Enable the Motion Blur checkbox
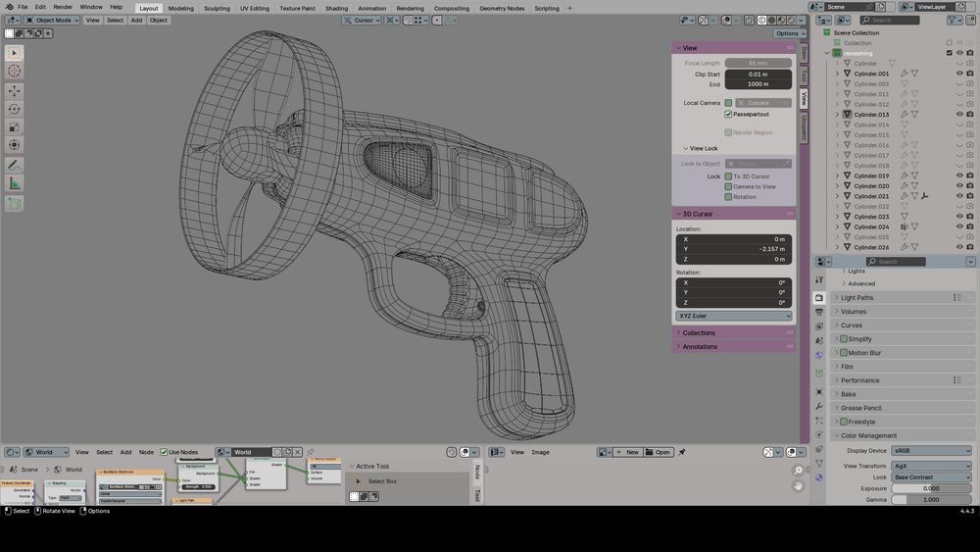The height and width of the screenshot is (552, 980). pyautogui.click(x=844, y=353)
